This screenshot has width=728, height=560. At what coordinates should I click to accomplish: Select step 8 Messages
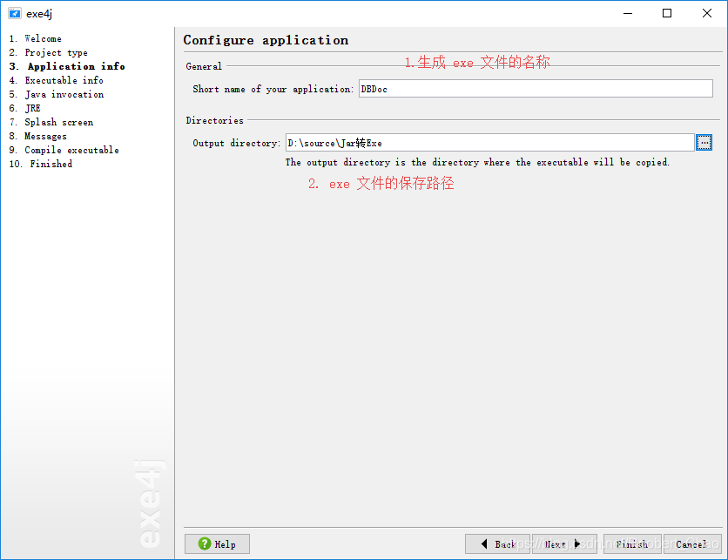(38, 136)
